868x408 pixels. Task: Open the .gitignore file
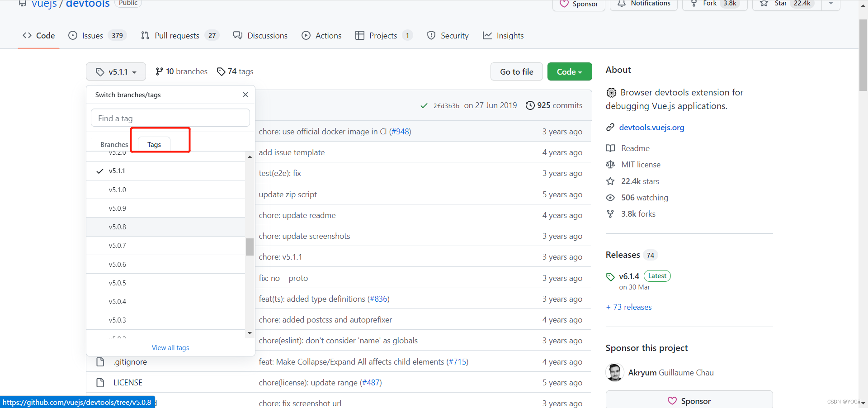(x=130, y=362)
